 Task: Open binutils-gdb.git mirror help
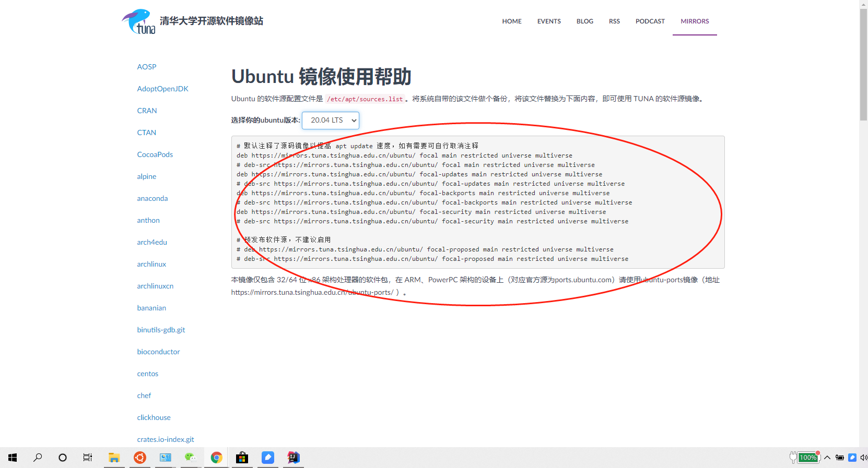click(x=161, y=330)
